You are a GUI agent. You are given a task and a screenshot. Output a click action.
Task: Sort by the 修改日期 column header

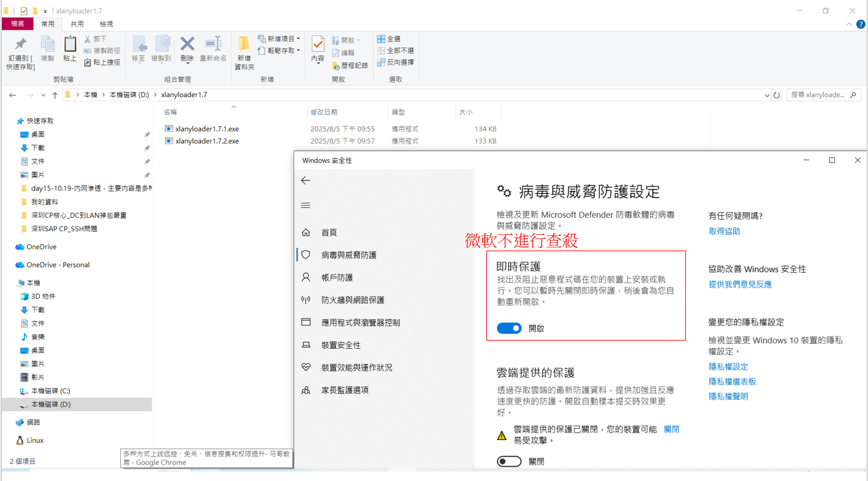pyautogui.click(x=324, y=112)
